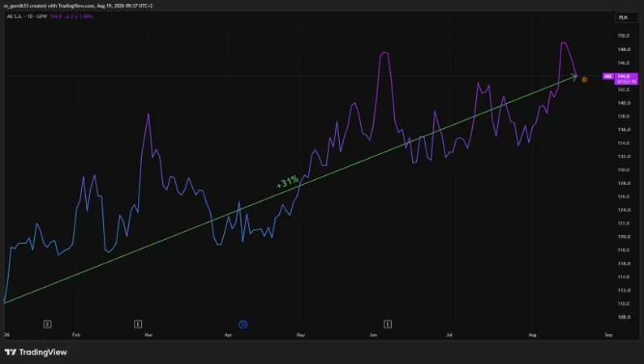Screen dimensions: 644x364
Task: Click the AB S.A. symbol legend title
Action: coord(14,16)
